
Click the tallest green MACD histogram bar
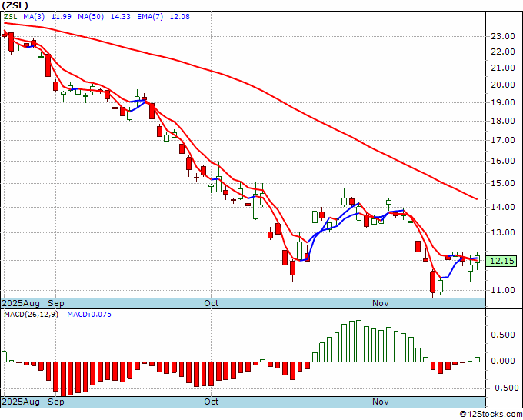point(359,342)
